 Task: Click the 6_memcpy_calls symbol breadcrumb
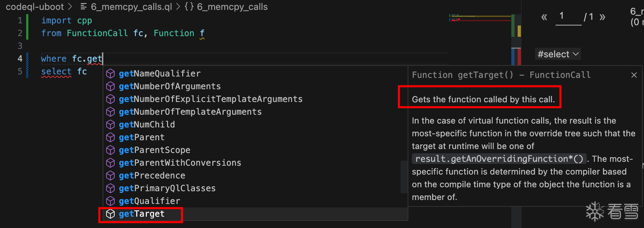point(232,7)
